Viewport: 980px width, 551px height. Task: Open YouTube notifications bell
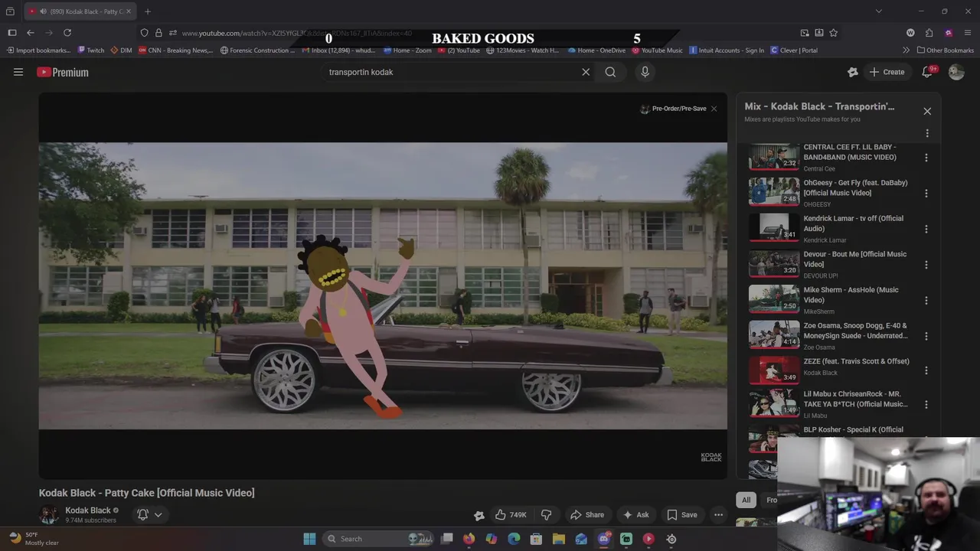click(927, 72)
